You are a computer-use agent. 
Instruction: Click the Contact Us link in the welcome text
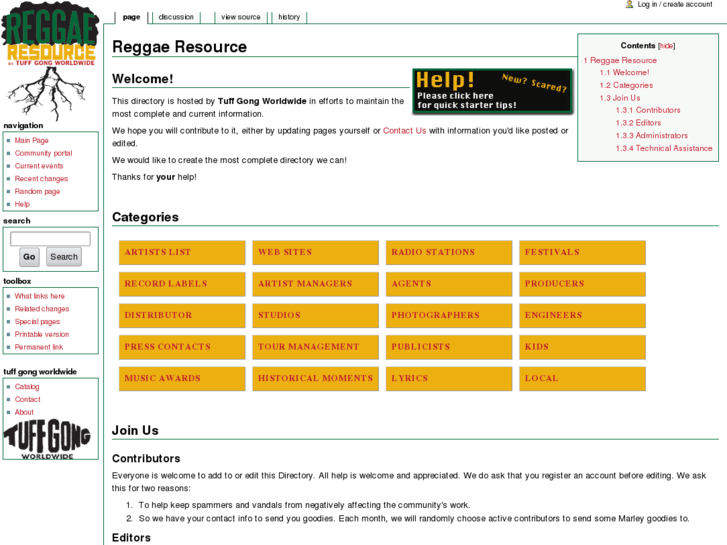[404, 131]
